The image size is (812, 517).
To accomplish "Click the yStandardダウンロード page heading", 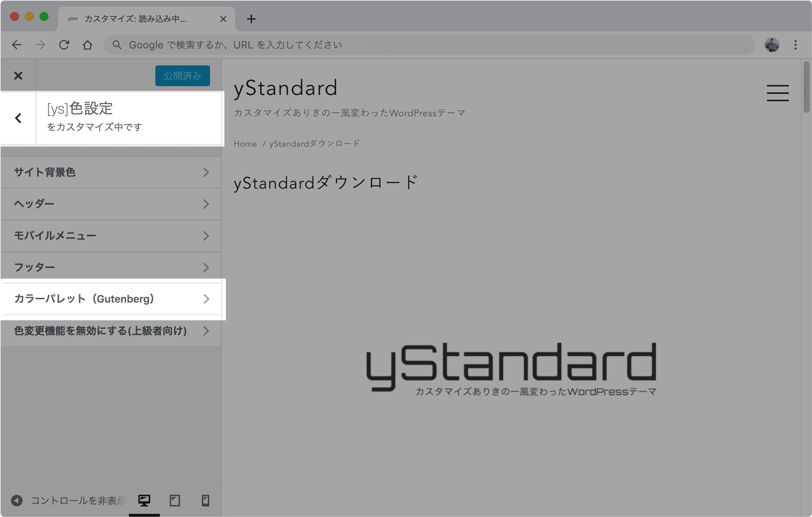I will (326, 183).
